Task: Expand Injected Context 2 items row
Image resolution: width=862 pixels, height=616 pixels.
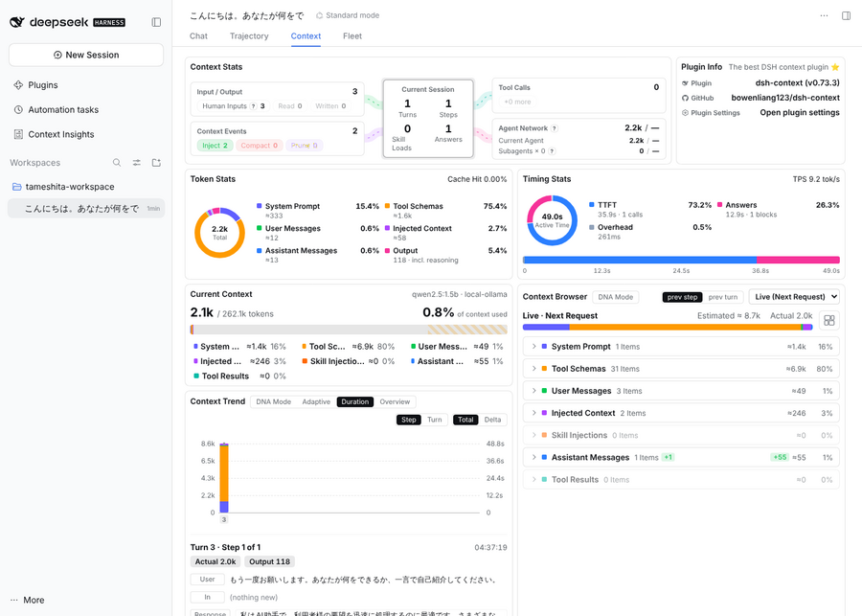Action: (681, 413)
